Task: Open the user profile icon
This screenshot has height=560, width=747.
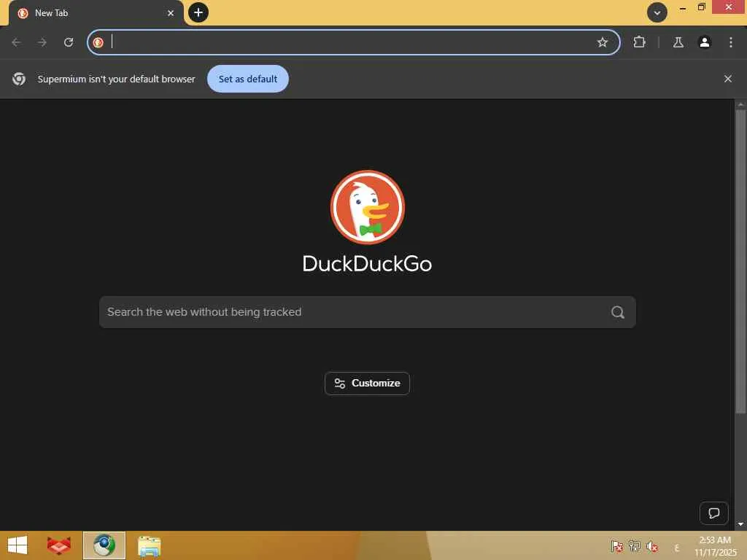Action: [x=704, y=42]
